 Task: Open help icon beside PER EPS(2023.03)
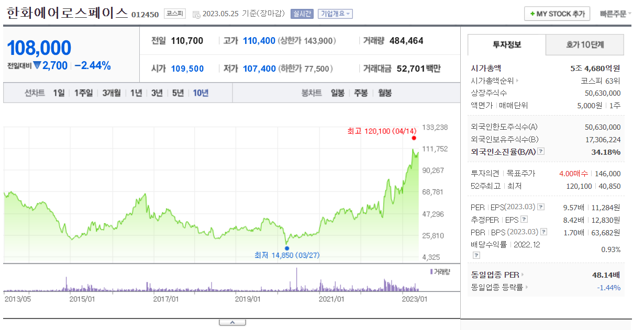[541, 207]
